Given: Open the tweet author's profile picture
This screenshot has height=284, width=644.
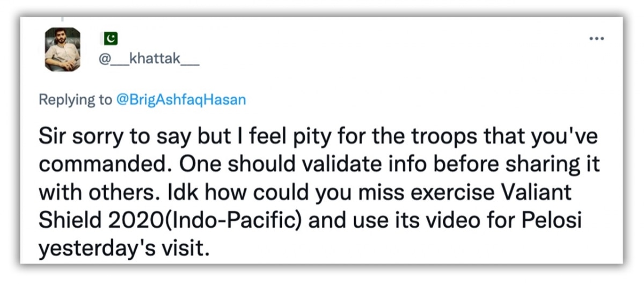Looking at the screenshot, I should 63,50.
